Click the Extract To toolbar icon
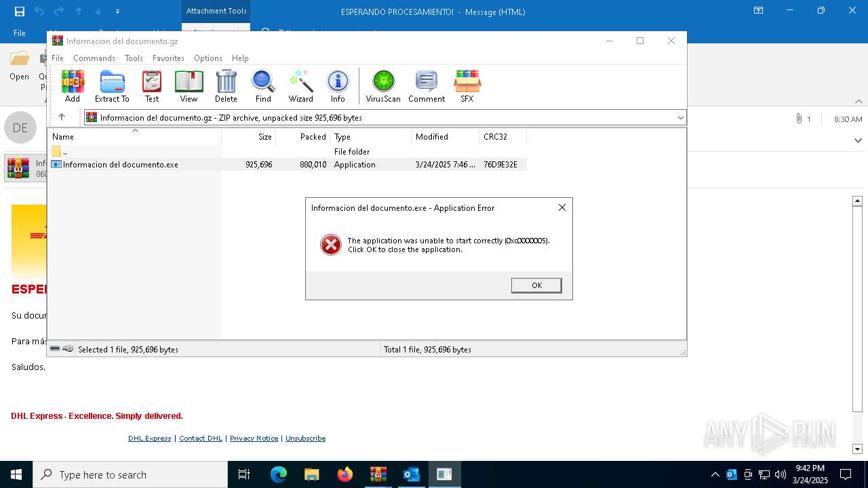Screen dimensions: 868x488 [112, 86]
